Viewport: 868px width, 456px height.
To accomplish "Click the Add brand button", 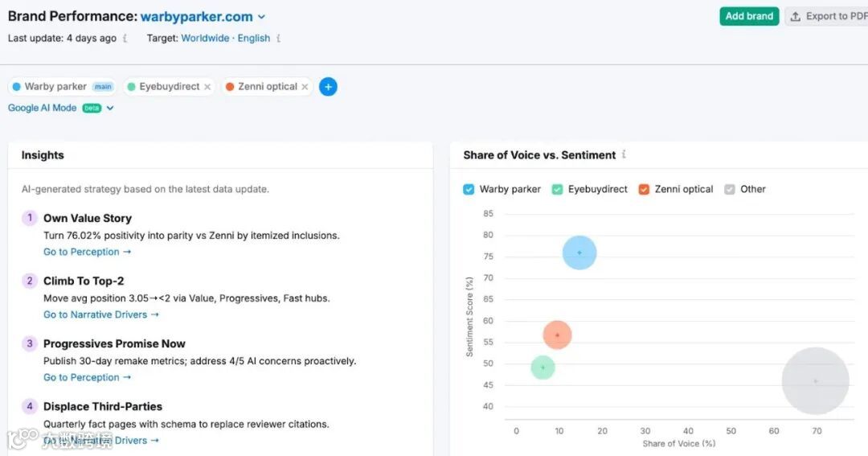I will click(x=749, y=16).
